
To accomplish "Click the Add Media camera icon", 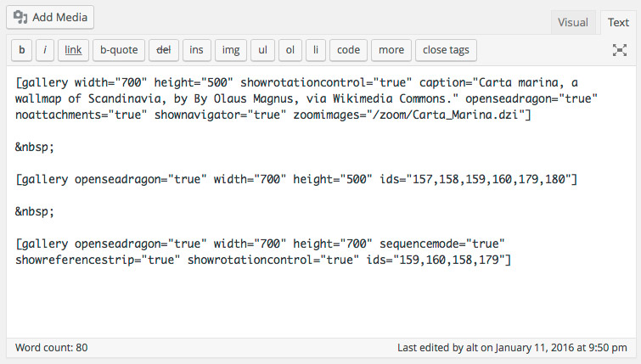I will 20,17.
